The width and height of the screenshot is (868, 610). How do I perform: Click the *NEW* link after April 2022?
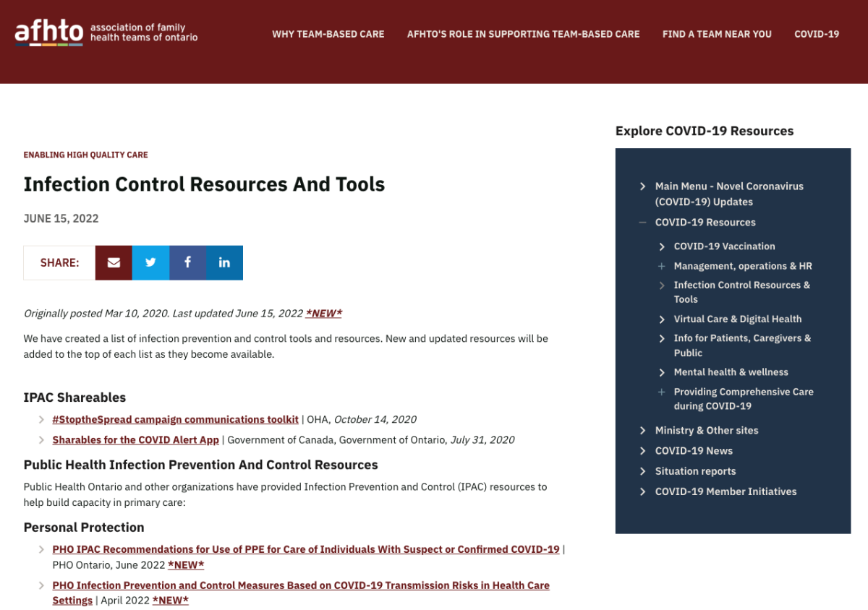coord(171,601)
